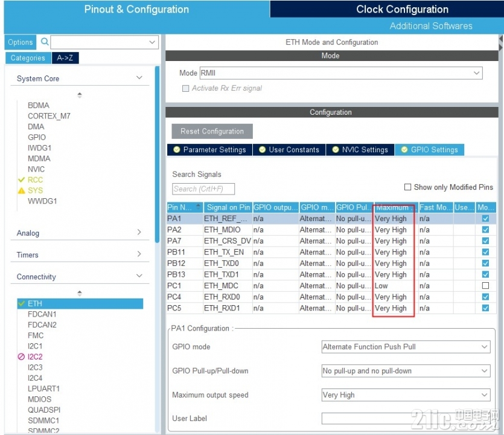This screenshot has width=504, height=435.
Task: Select FMC in Connectivity list
Action: pyautogui.click(x=36, y=335)
